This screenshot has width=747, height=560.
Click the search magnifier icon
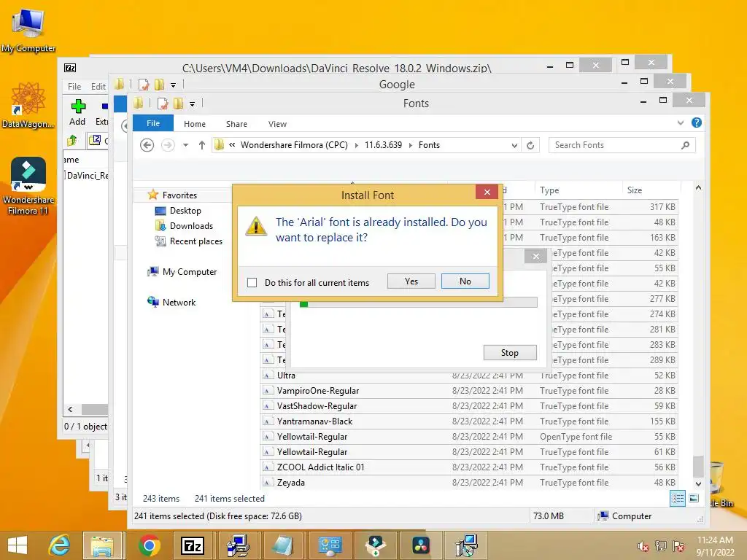(685, 145)
